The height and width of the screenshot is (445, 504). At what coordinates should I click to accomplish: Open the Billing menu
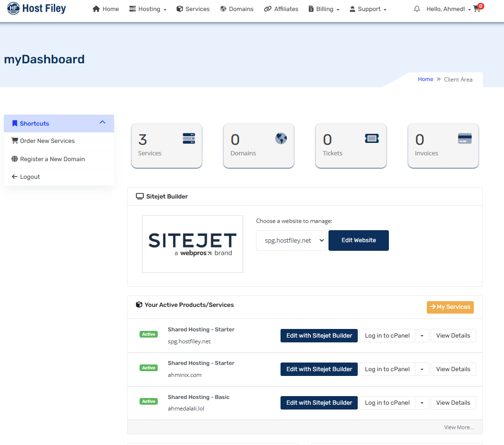pos(324,9)
